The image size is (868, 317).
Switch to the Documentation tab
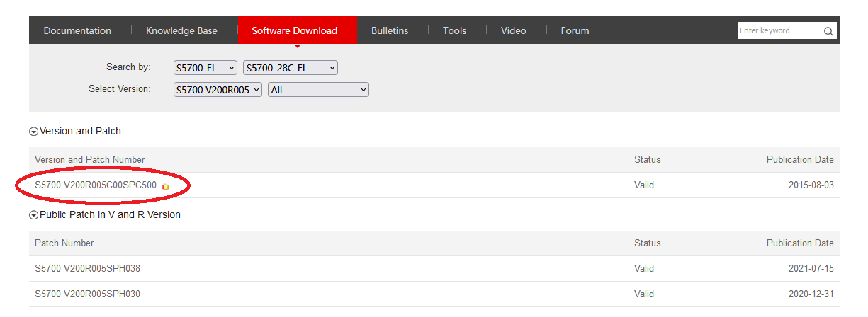[77, 30]
